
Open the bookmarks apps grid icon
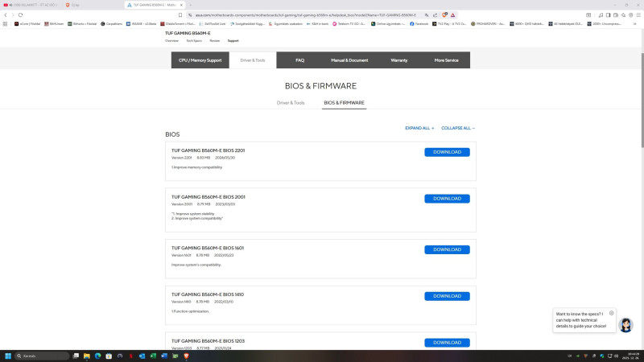click(5, 24)
